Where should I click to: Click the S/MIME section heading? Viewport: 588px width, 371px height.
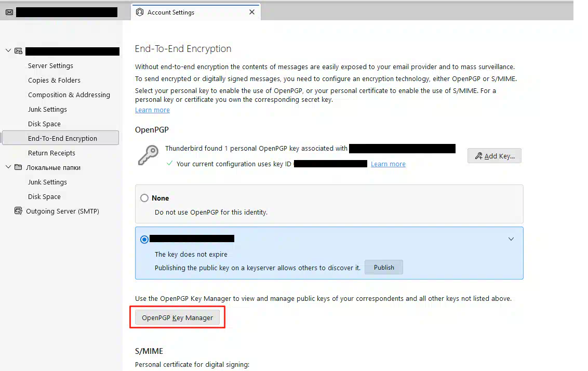click(149, 351)
